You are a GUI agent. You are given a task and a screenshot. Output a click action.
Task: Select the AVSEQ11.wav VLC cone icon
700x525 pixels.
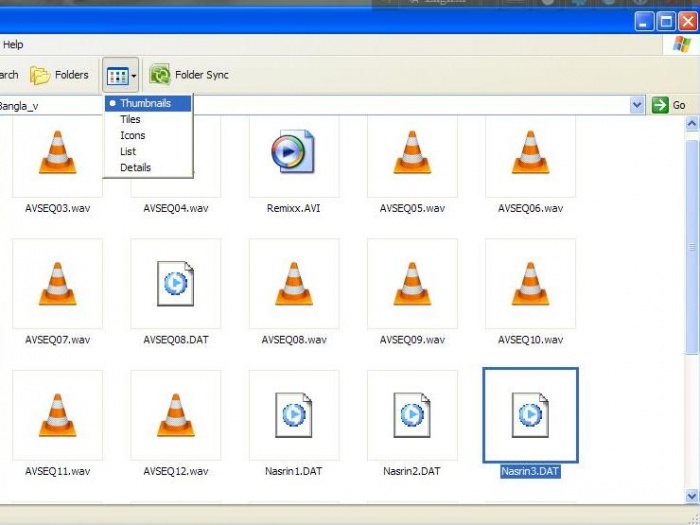coord(58,415)
